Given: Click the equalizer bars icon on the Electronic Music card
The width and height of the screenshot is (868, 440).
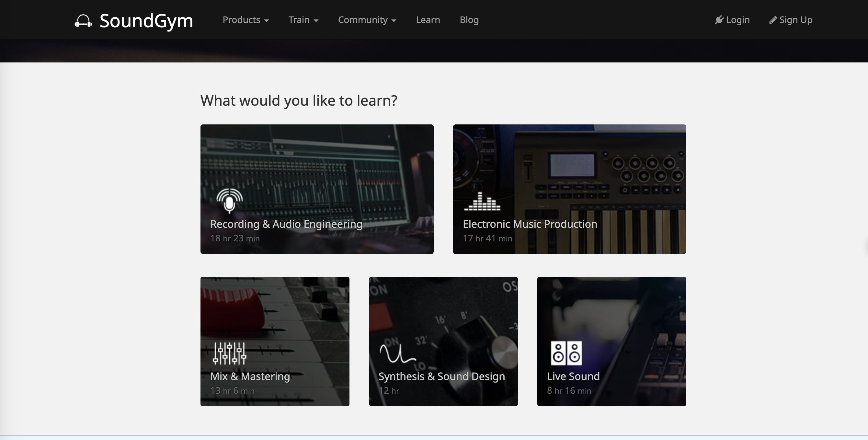Looking at the screenshot, I should (x=482, y=202).
